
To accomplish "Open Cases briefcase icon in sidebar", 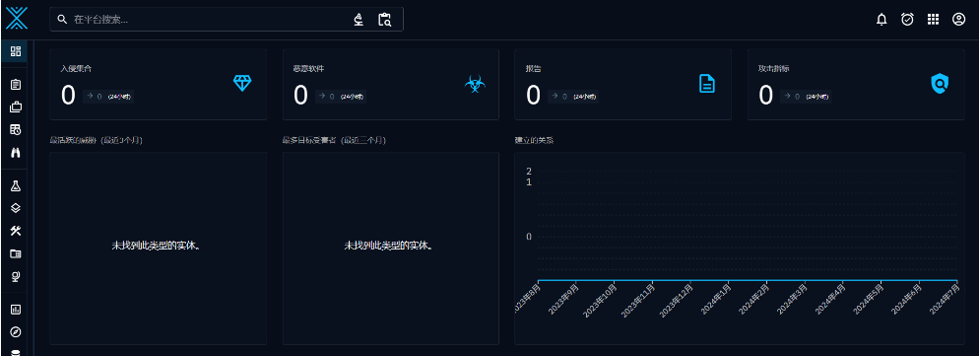I will tap(16, 107).
